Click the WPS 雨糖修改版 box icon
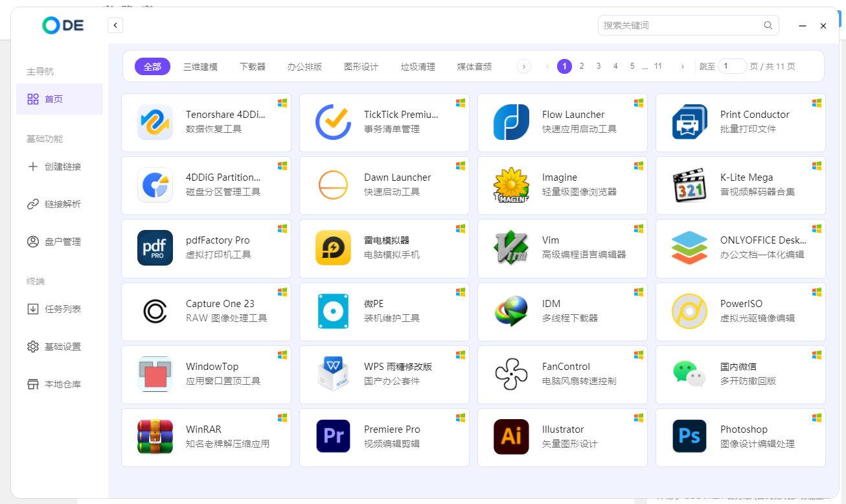Screen dimensions: 846x504 point(333,374)
